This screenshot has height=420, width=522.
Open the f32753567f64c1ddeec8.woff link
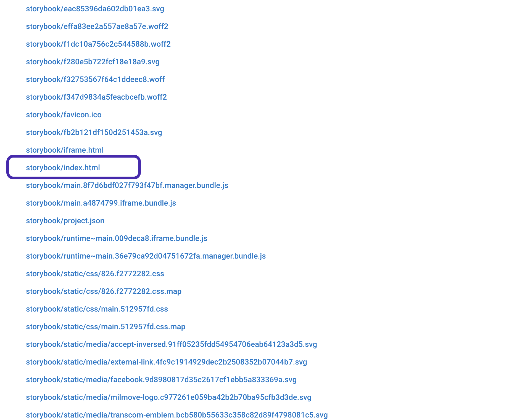95,79
